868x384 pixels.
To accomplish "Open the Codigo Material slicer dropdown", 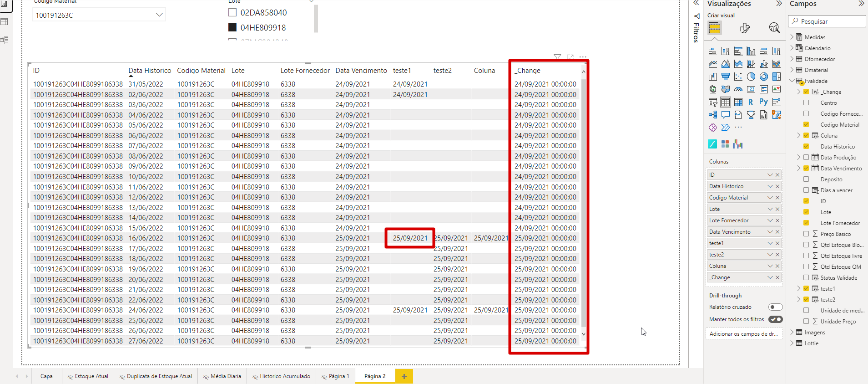I will click(159, 15).
